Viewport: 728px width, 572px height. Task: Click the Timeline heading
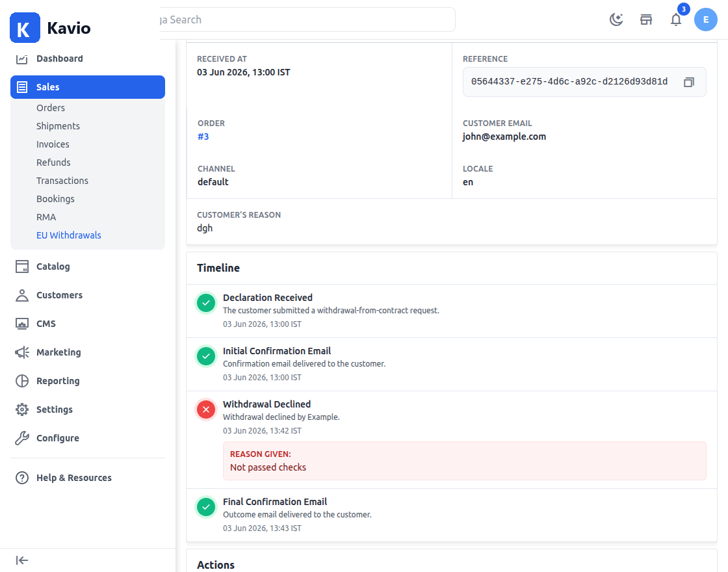tap(218, 268)
